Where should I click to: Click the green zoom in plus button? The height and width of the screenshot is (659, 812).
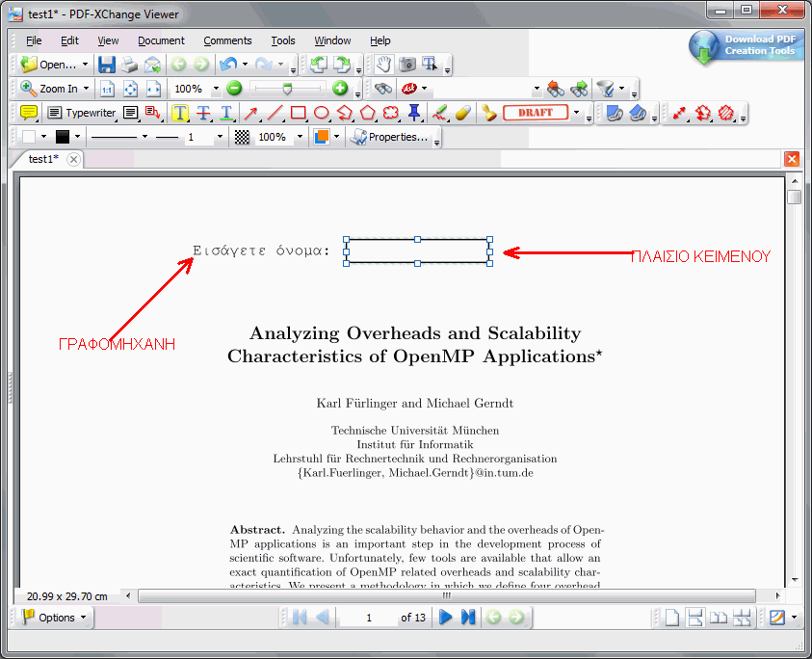[340, 88]
